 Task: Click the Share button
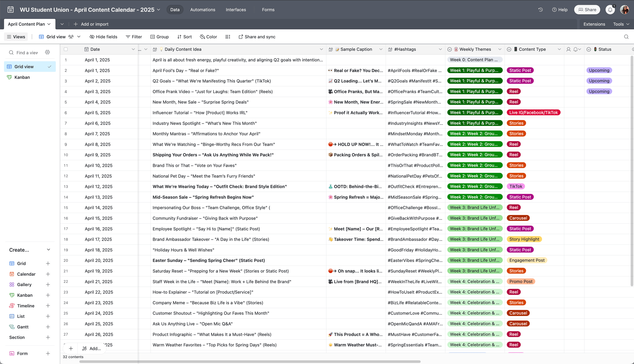(587, 10)
